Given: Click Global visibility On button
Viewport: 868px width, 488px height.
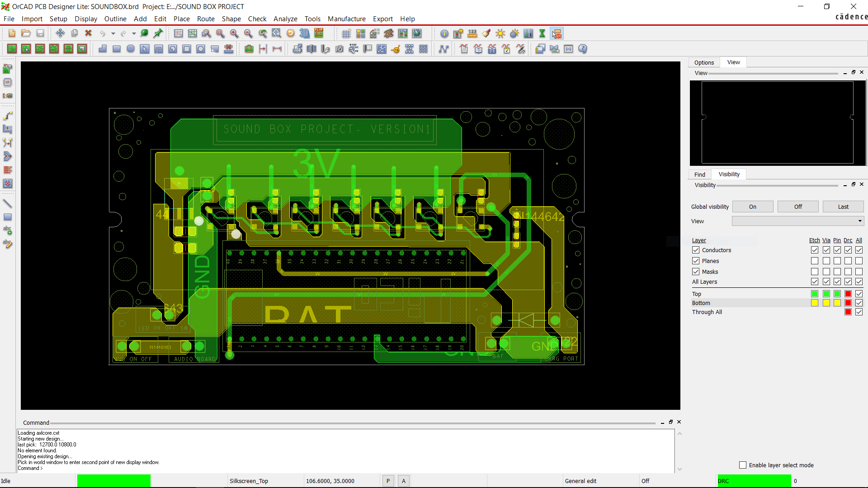Looking at the screenshot, I should click(753, 206).
